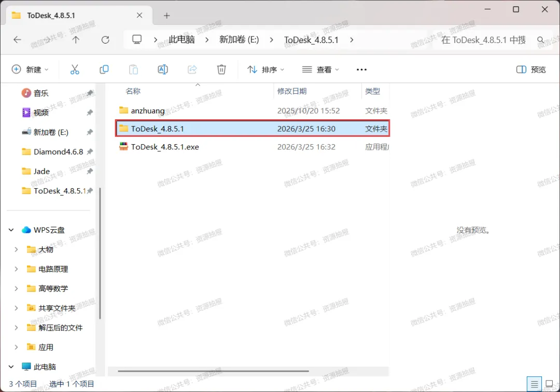Click the Copy icon in toolbar
This screenshot has height=392, width=560.
[x=104, y=69]
